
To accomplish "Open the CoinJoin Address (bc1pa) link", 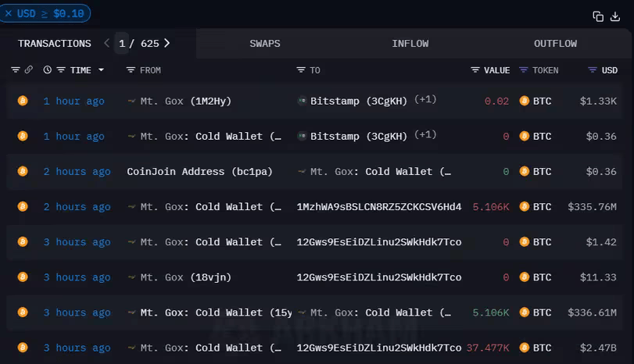I will tap(199, 171).
